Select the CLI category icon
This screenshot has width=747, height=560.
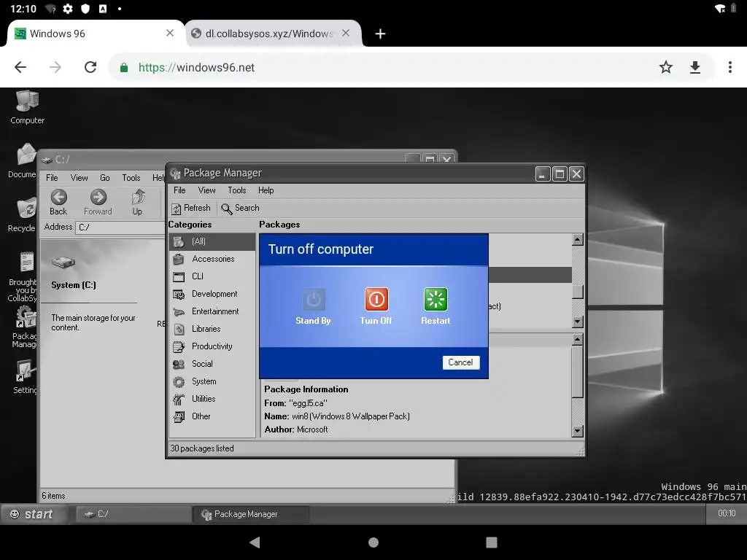point(179,276)
